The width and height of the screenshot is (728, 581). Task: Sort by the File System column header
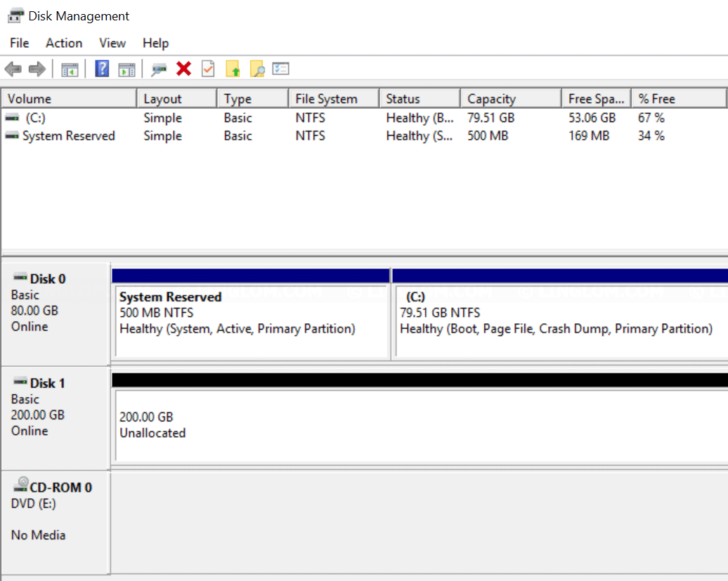click(x=334, y=99)
